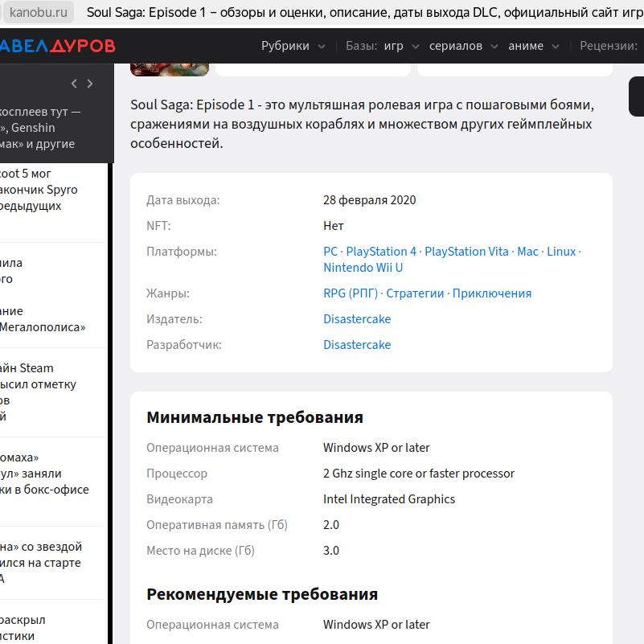This screenshot has height=644, width=644.
Task: Open the PlayStation 4 platform link
Action: [381, 252]
